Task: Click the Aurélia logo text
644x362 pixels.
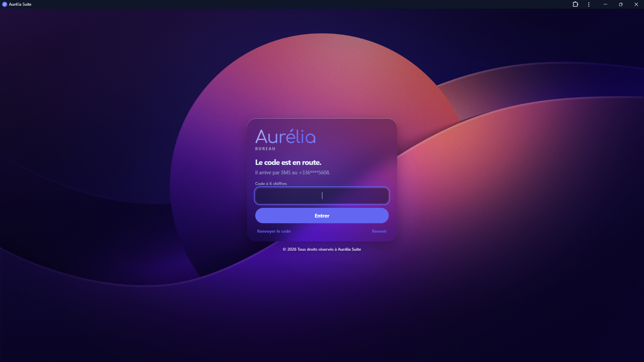Action: tap(285, 136)
